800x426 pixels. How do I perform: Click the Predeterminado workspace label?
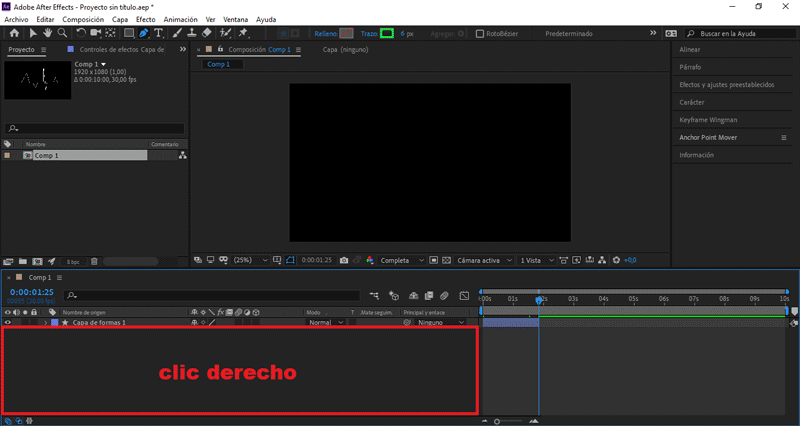[x=569, y=34]
